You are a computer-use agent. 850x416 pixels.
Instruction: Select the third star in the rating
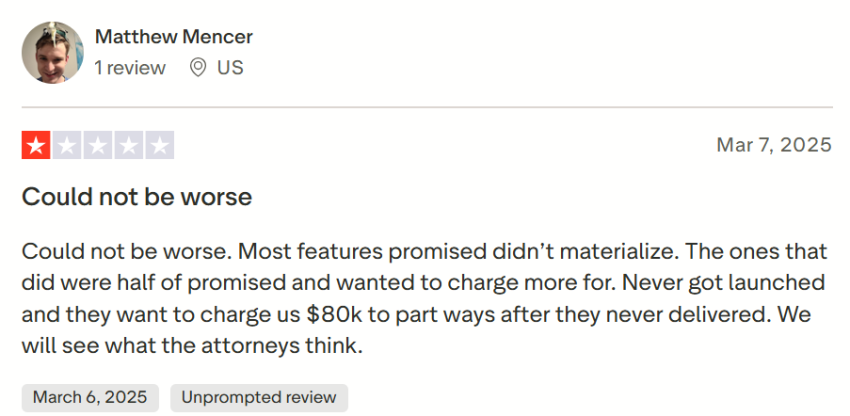click(98, 146)
